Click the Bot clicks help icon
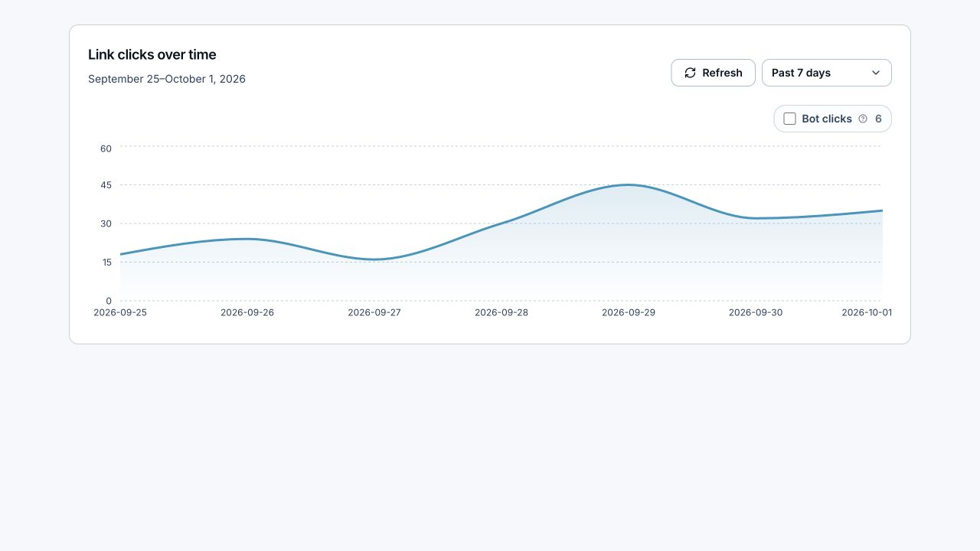The height and width of the screenshot is (551, 980). (x=863, y=119)
